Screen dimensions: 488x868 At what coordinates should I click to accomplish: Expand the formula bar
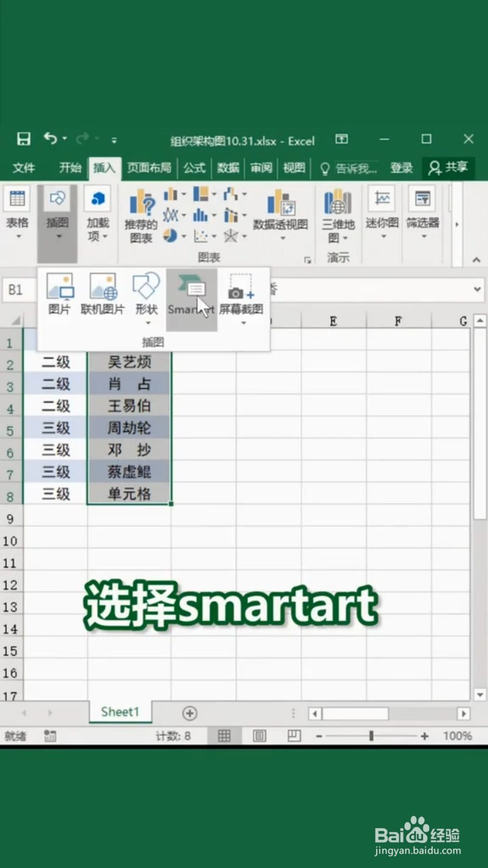[476, 290]
